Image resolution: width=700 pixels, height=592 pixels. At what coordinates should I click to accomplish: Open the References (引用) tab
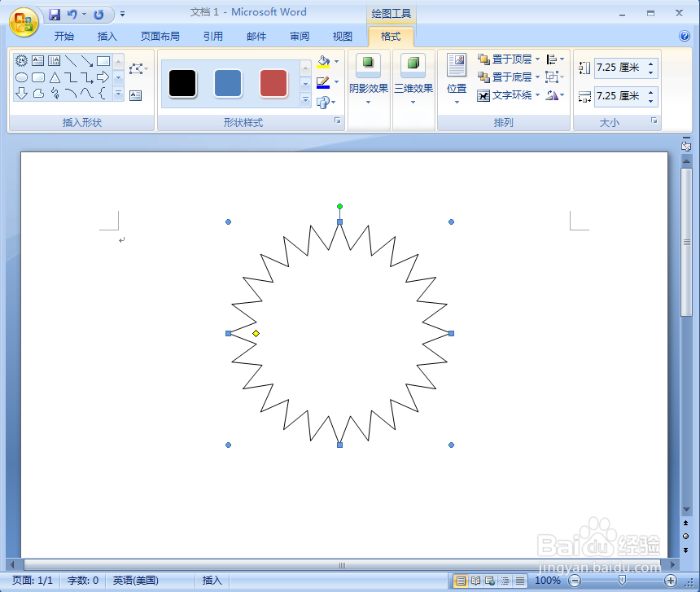coord(213,36)
